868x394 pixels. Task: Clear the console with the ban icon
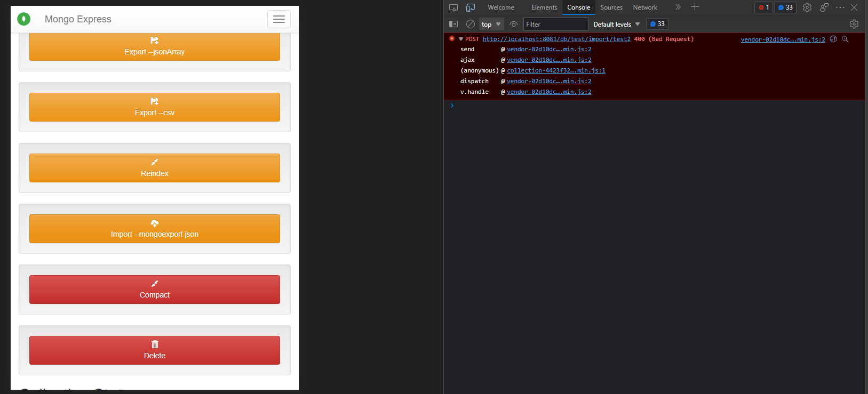[471, 24]
